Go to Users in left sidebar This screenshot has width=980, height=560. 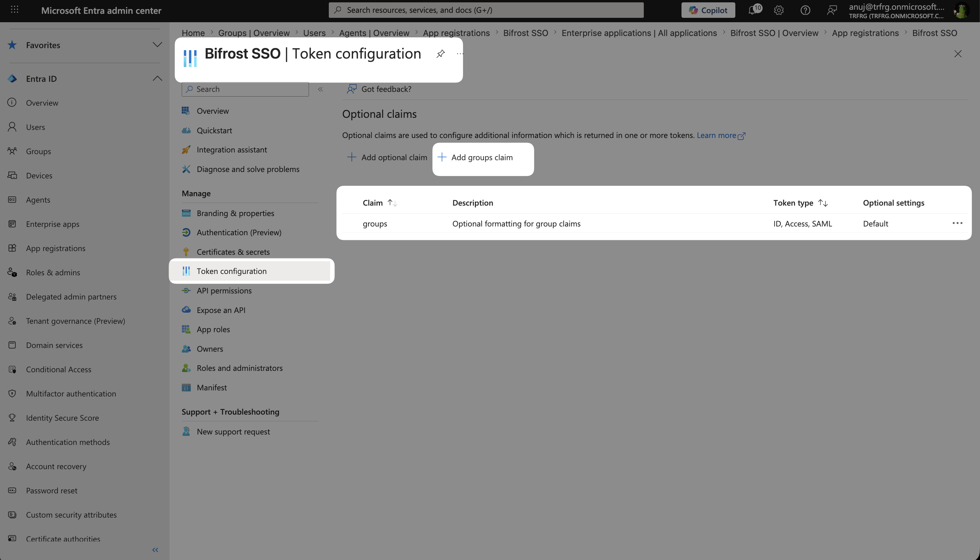pos(35,127)
